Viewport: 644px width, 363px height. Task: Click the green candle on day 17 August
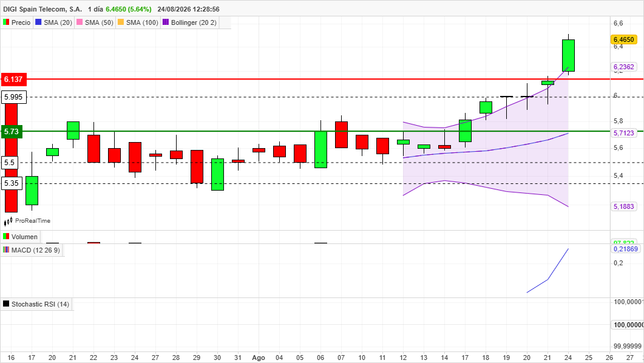pos(465,131)
